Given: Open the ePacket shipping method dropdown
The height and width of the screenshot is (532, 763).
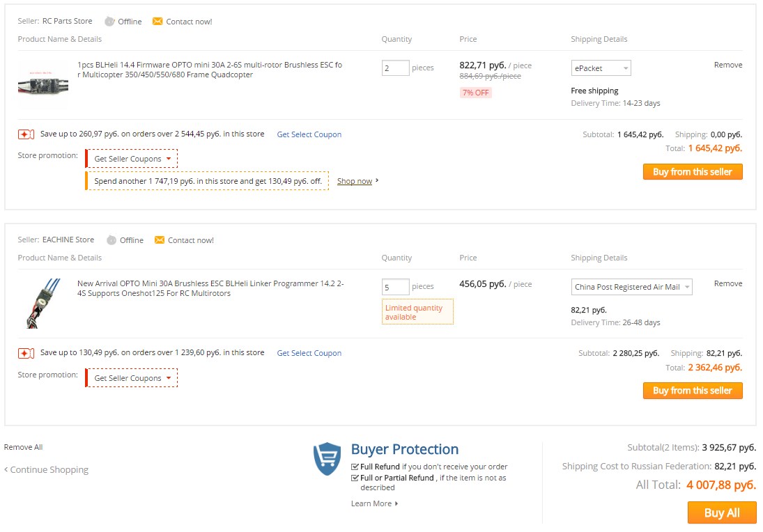Looking at the screenshot, I should [601, 68].
